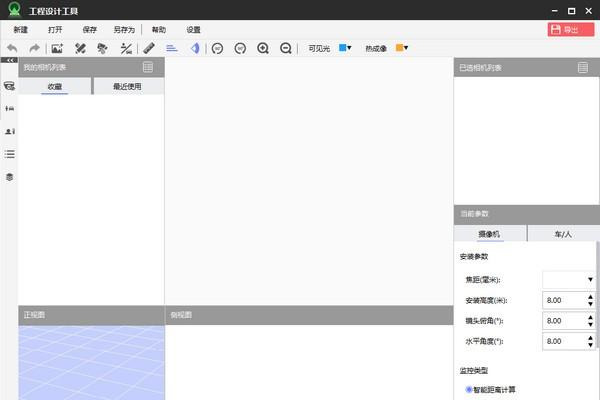This screenshot has width=600, height=400.
Task: Click the red 导出 export button
Action: (x=571, y=29)
